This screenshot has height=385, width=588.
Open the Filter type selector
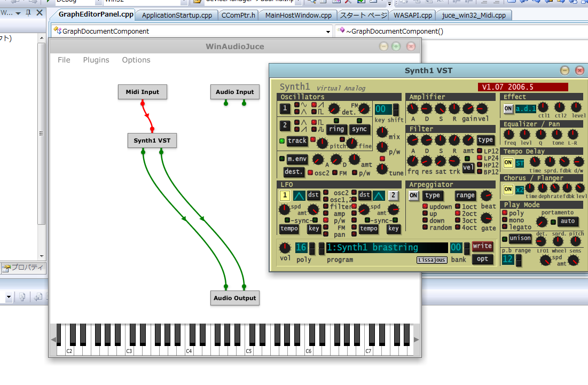pyautogui.click(x=485, y=140)
